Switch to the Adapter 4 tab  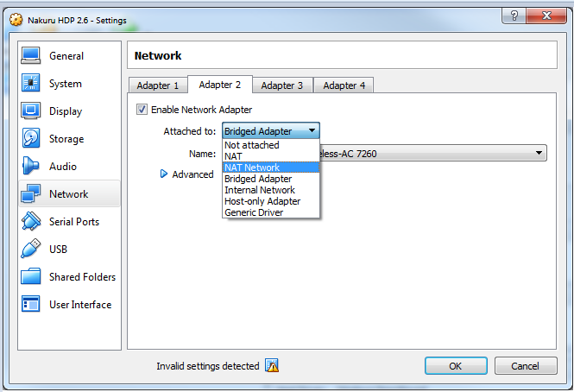(x=344, y=85)
